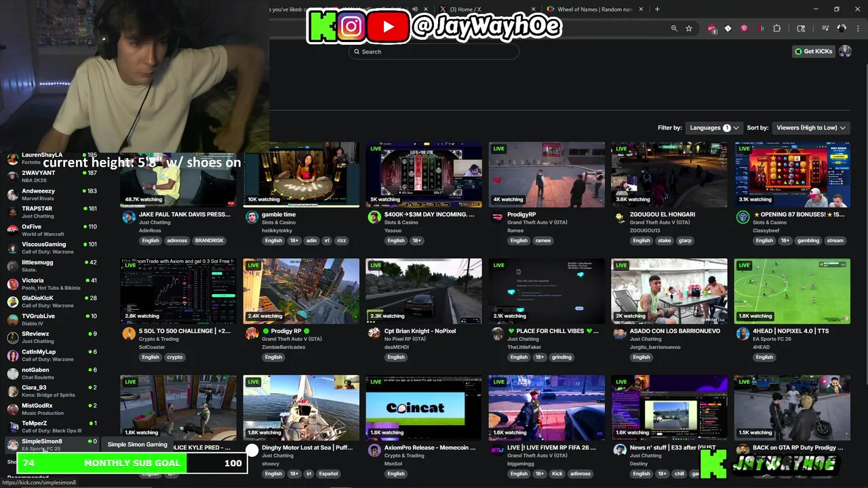Select the ramee tag under ProdigyRP

543,241
